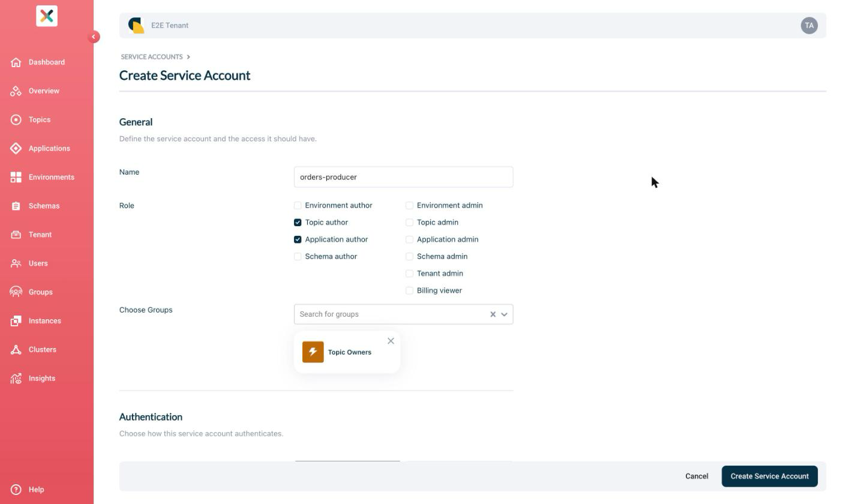The width and height of the screenshot is (852, 504).
Task: Click the Clusters icon in sidebar
Action: click(16, 350)
